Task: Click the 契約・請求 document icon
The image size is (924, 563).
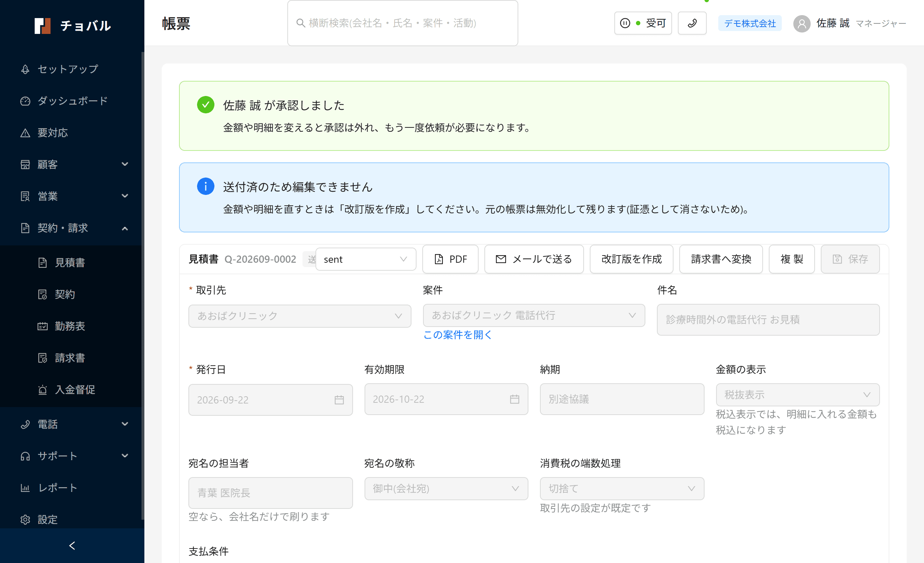Action: tap(25, 228)
